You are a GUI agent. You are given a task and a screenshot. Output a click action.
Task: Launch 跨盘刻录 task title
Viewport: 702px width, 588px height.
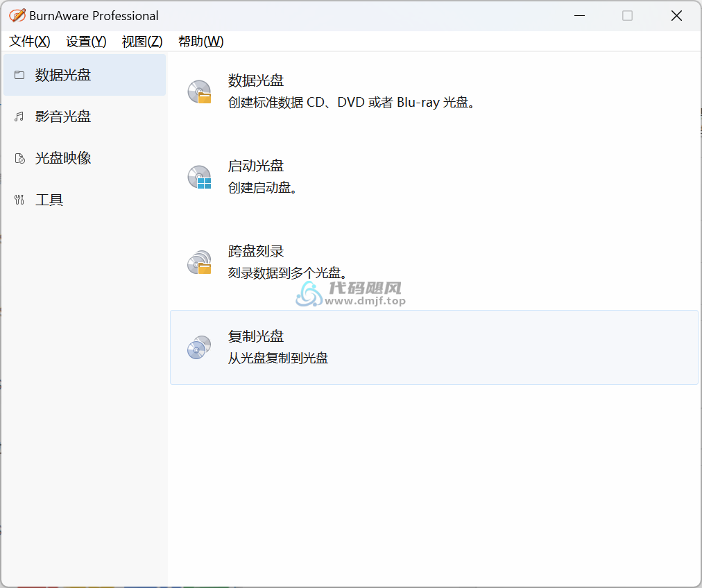[256, 251]
